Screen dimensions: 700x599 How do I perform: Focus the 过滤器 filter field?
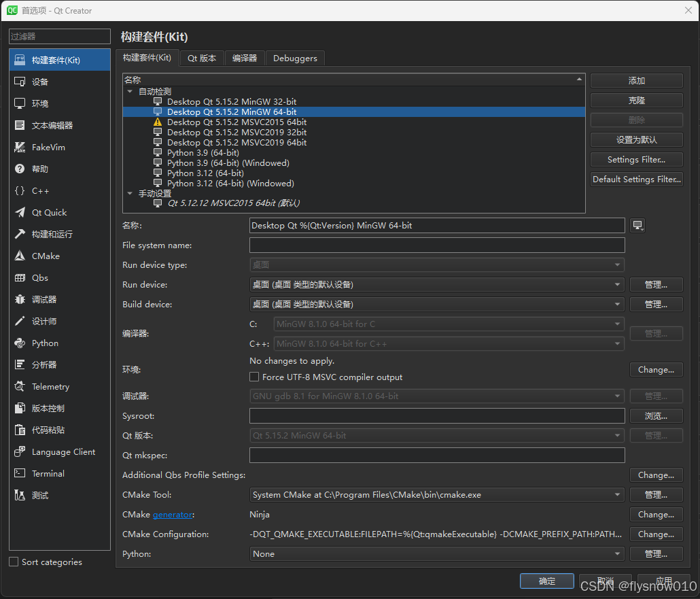(x=59, y=37)
